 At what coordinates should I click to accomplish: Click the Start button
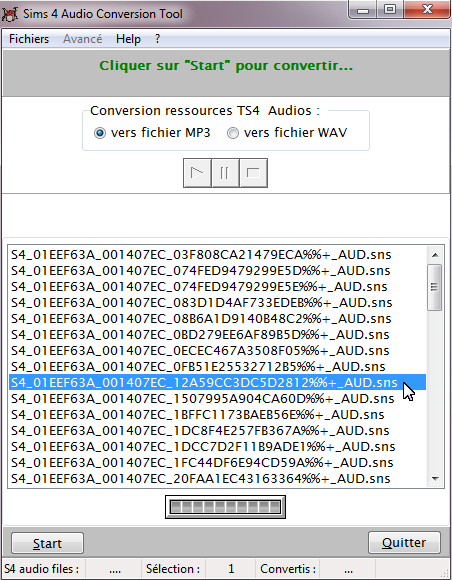[x=47, y=543]
